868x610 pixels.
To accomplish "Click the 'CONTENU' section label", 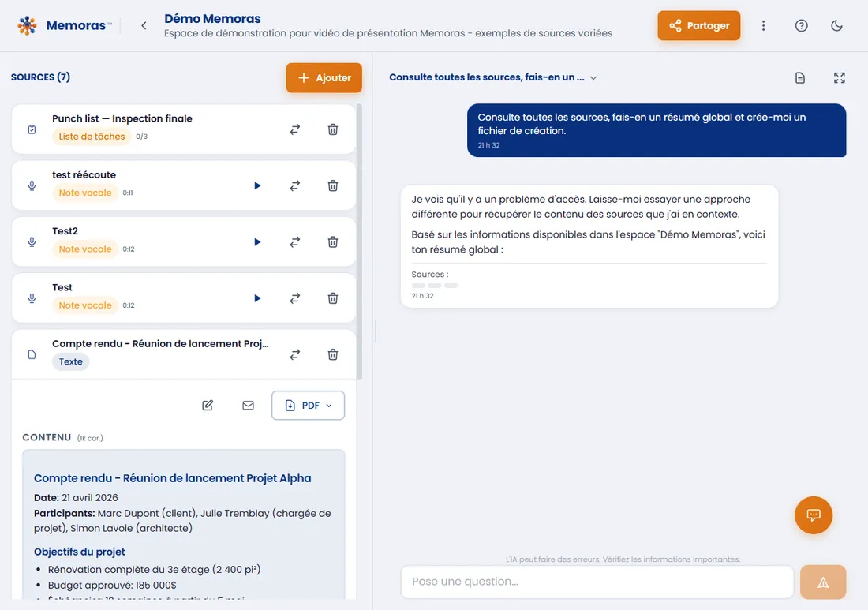I will [47, 437].
